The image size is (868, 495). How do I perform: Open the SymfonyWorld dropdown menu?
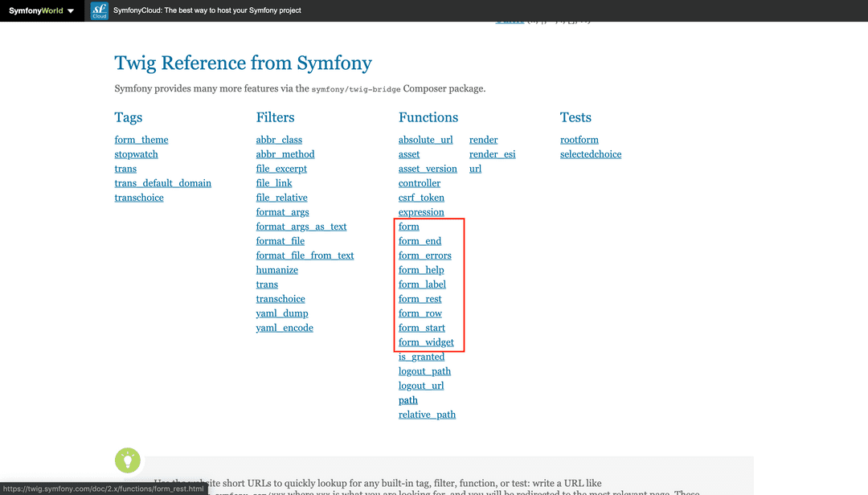tap(69, 10)
